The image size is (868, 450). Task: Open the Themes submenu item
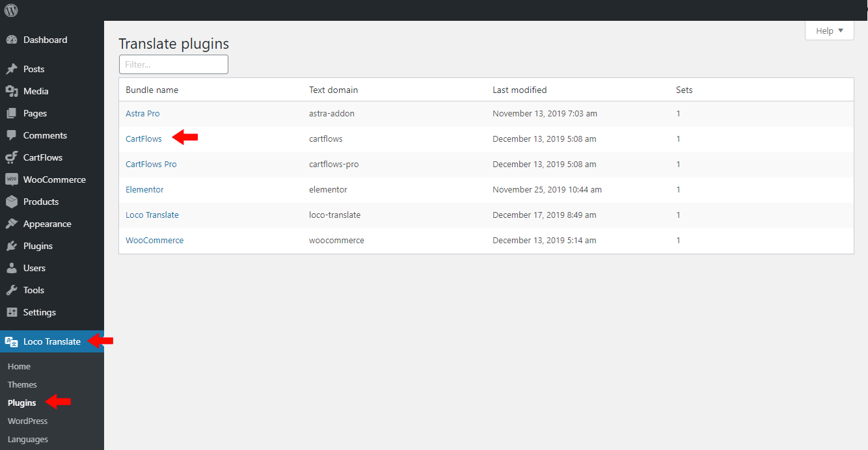pyautogui.click(x=22, y=384)
